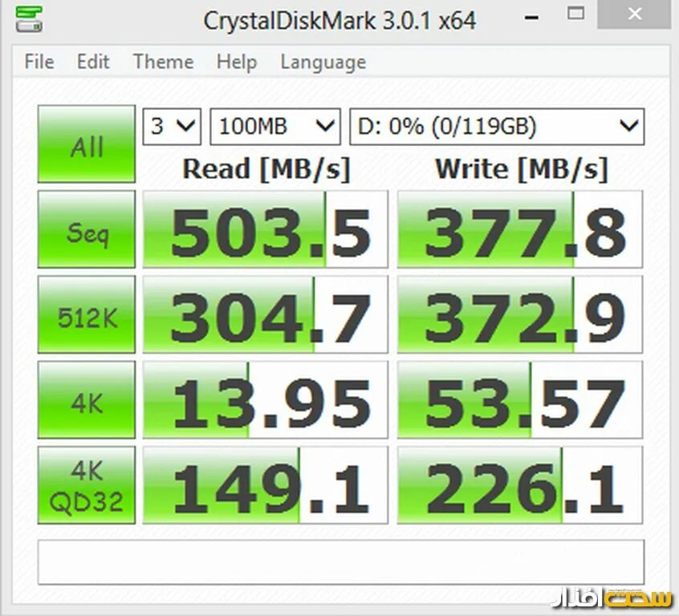Viewport: 679px width, 616px height.
Task: Close the CrystalDiskMark window
Action: tap(634, 14)
